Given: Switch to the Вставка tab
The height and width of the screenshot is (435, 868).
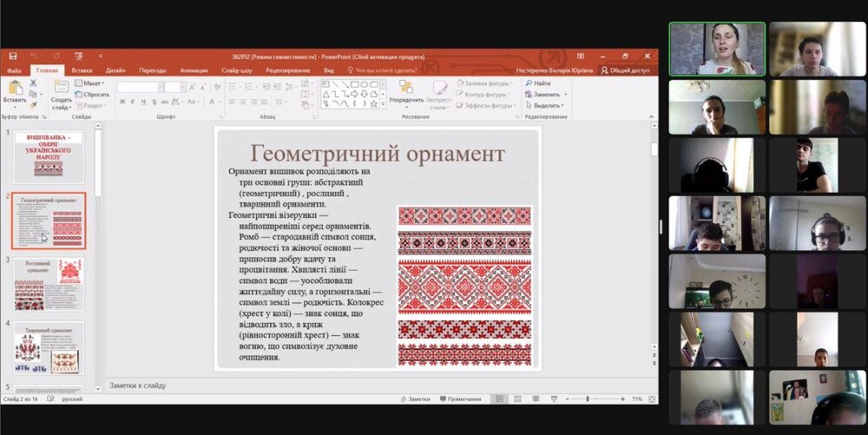Looking at the screenshot, I should tap(82, 70).
